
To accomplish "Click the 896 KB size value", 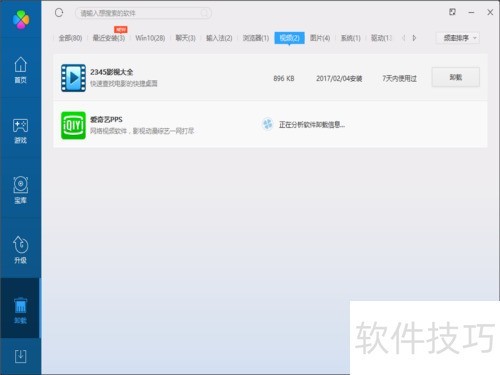I will [284, 79].
